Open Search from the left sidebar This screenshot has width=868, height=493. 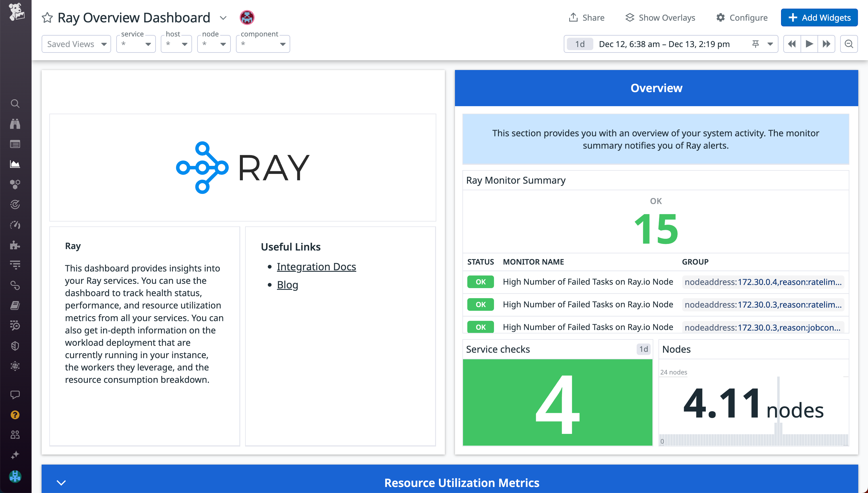(15, 104)
